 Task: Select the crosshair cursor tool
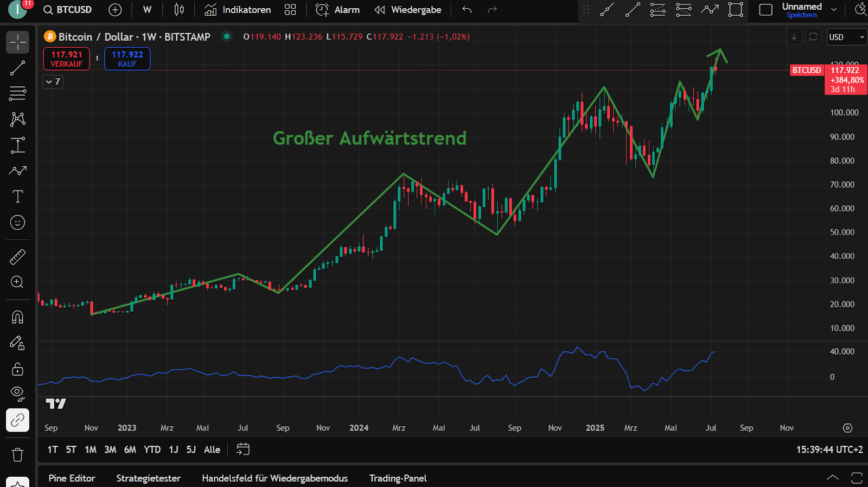click(x=17, y=42)
